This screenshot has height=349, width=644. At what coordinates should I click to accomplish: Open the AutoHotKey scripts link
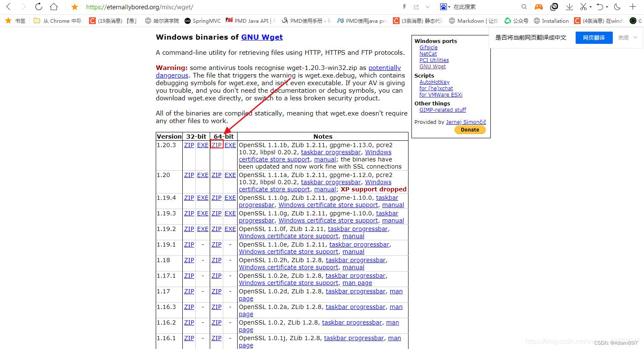pos(434,82)
